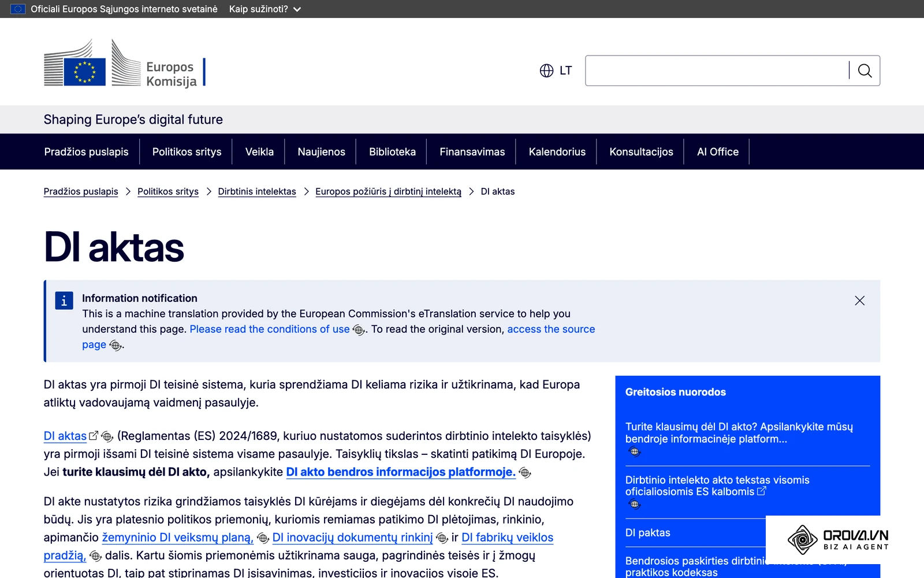Expand the 'Kaip sužinoti?' dropdown

point(265,9)
